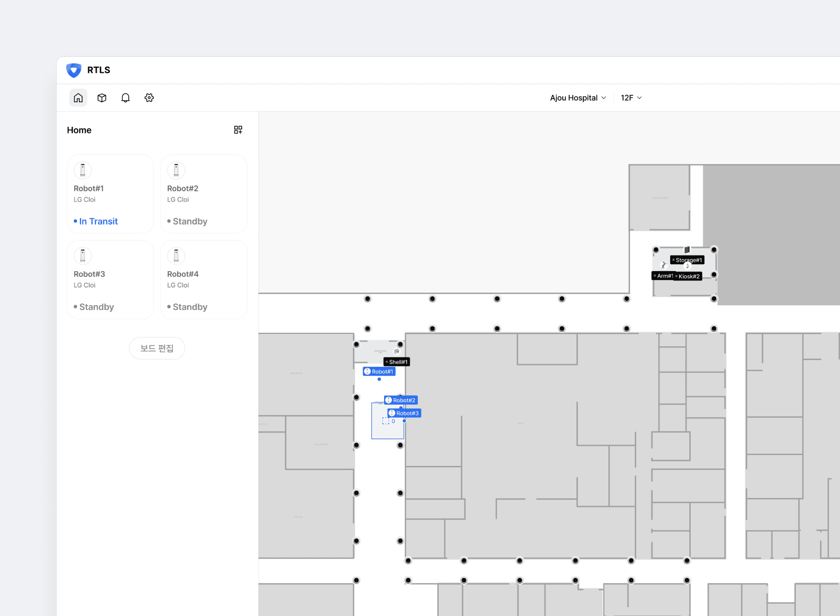Open the 12F floor selector

(x=631, y=98)
